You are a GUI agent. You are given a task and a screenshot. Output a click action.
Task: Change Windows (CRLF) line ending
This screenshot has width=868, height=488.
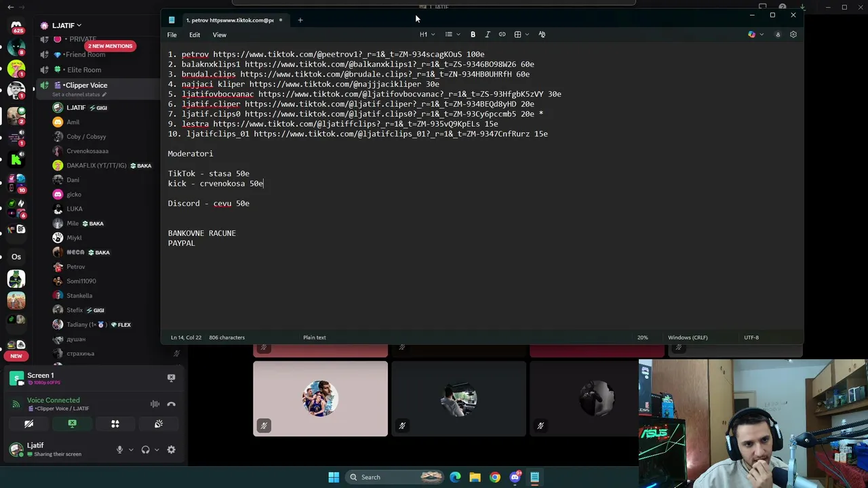pos(688,338)
